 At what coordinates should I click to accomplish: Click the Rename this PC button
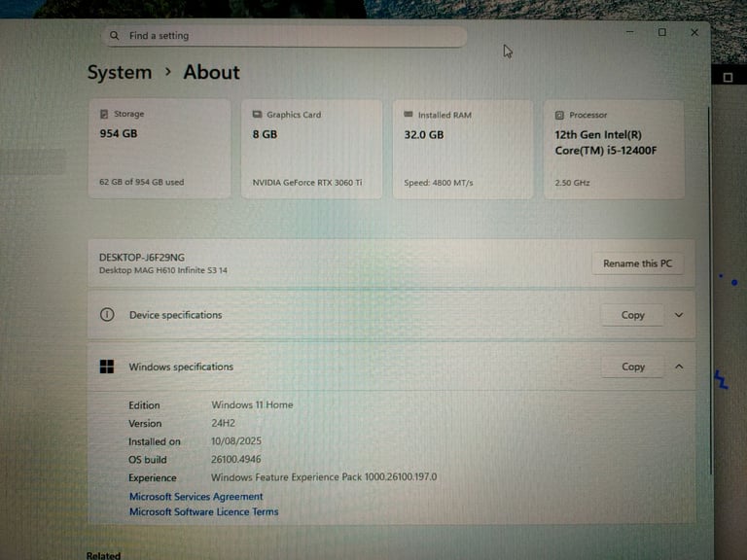point(637,263)
